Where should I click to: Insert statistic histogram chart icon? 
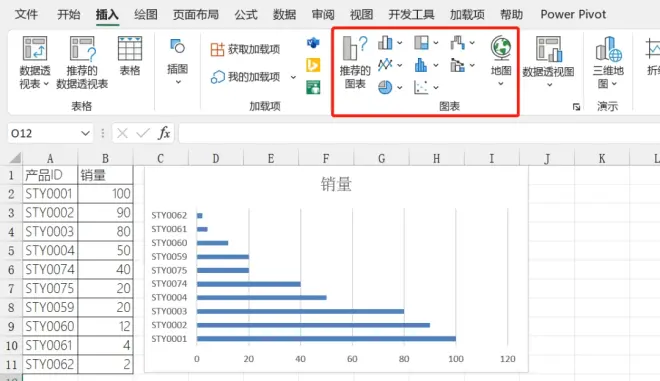pyautogui.click(x=421, y=65)
